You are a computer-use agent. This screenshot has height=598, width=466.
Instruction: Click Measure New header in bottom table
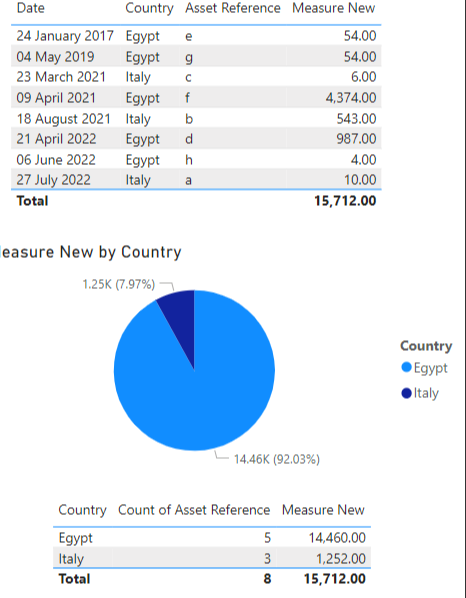coord(323,510)
